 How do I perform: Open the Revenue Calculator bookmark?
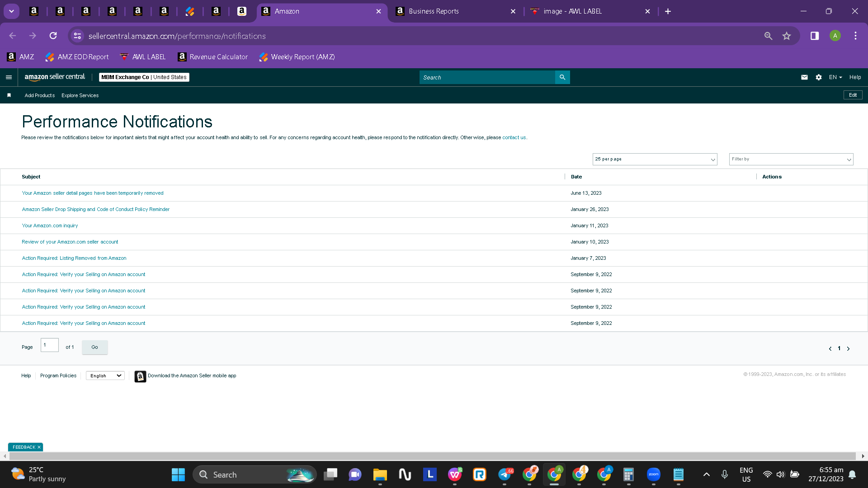(x=213, y=57)
